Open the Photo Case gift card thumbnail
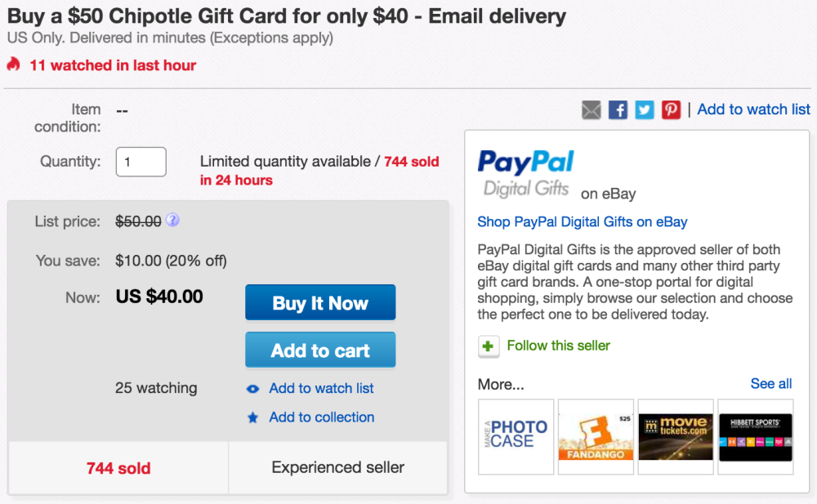This screenshot has width=817, height=504. pos(516,437)
